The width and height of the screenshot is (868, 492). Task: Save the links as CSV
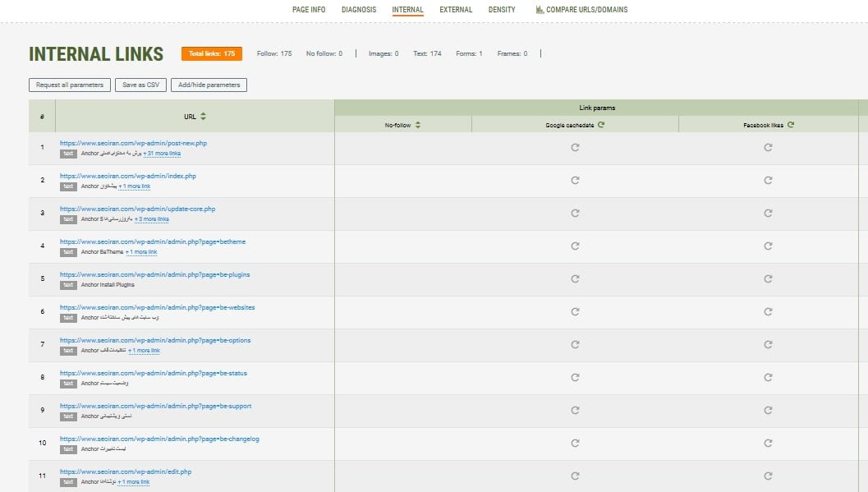click(140, 85)
